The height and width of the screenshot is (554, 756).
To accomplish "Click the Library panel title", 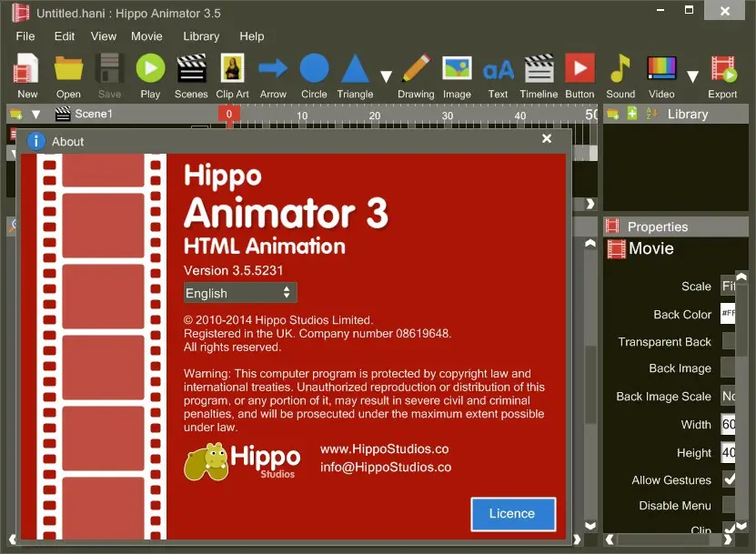I will (688, 115).
